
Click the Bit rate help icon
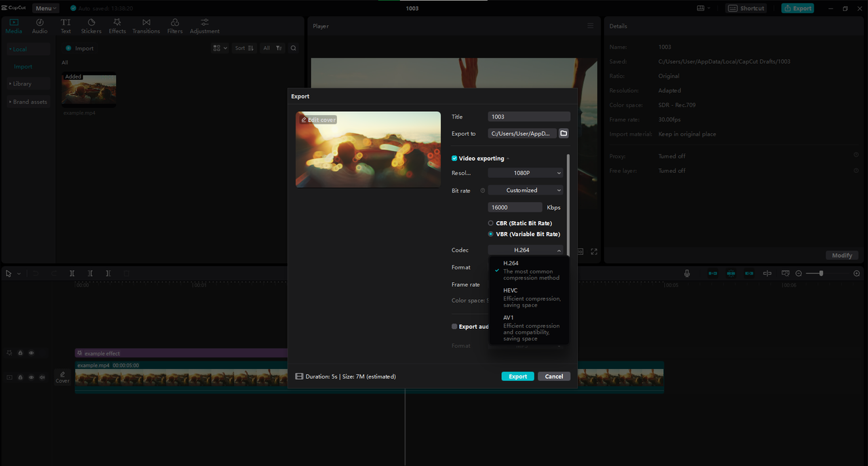483,191
